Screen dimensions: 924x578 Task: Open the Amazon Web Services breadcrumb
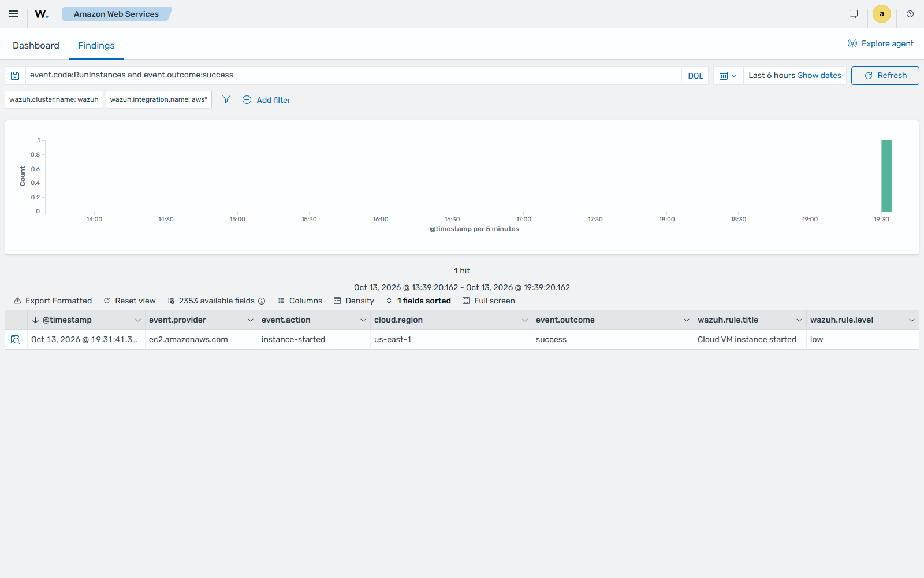pos(117,14)
